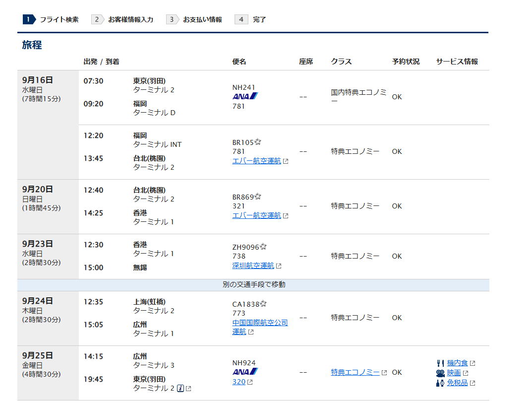This screenshot has width=532, height=403.
Task: Click the Star Alliance icon beside BR869
Action: click(258, 197)
